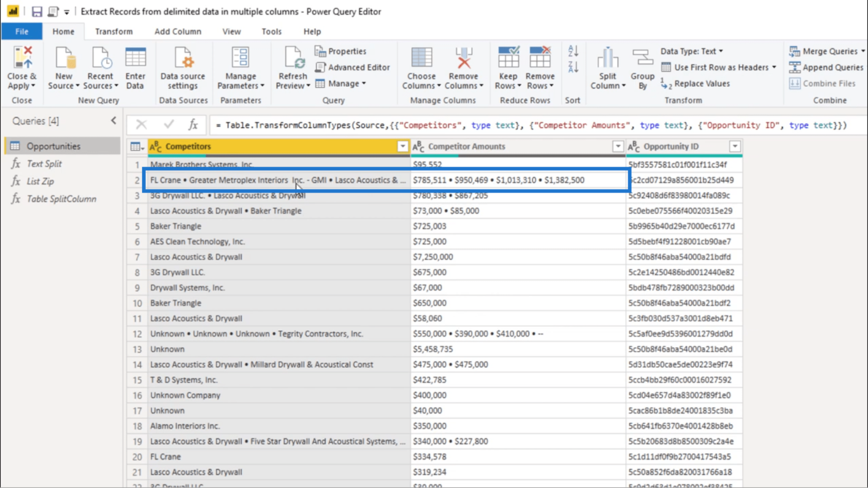
Task: Click the 'Alamo Interiors Inc.' cell
Action: point(279,426)
